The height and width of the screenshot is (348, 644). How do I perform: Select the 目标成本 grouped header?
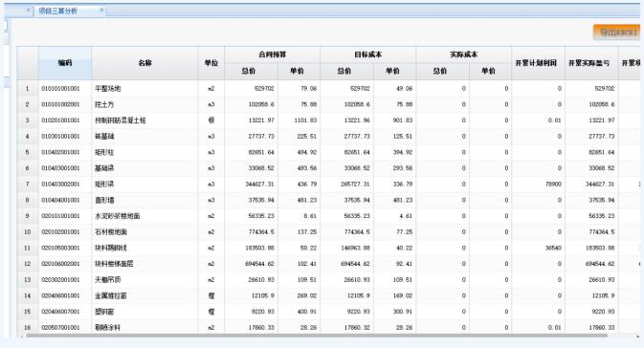(x=368, y=54)
